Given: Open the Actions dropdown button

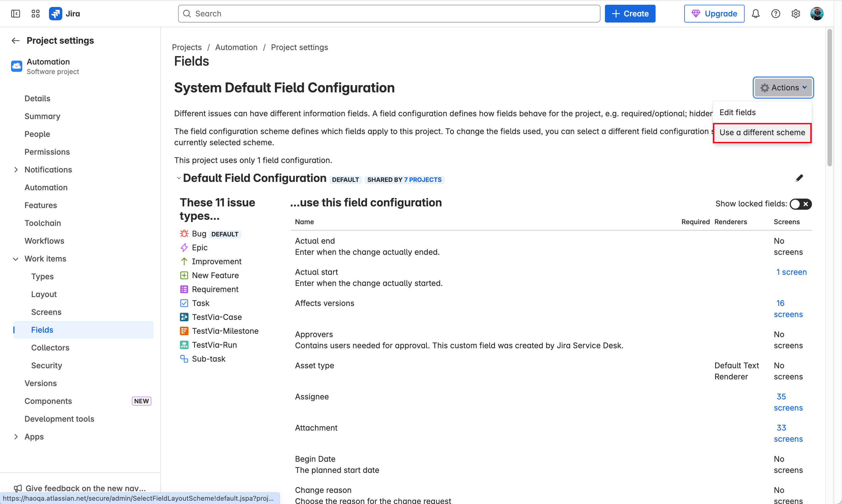Looking at the screenshot, I should click(783, 88).
